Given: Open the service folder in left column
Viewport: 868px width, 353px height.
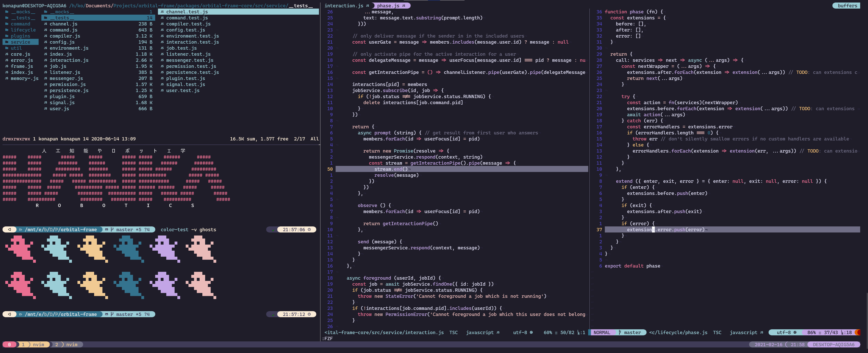Looking at the screenshot, I should pos(20,42).
